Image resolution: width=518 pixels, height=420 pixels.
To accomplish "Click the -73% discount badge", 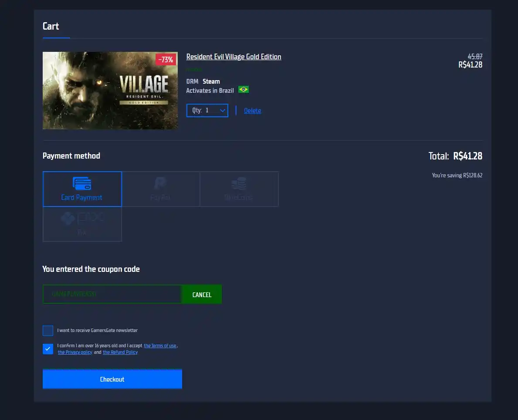I will coord(166,60).
